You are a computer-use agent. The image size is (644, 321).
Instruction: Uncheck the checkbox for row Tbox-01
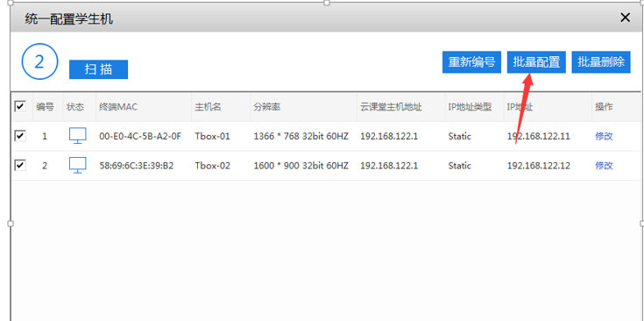[19, 136]
